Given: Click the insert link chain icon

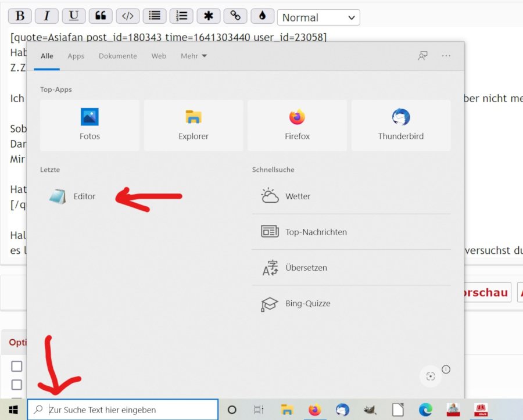Looking at the screenshot, I should [x=235, y=16].
